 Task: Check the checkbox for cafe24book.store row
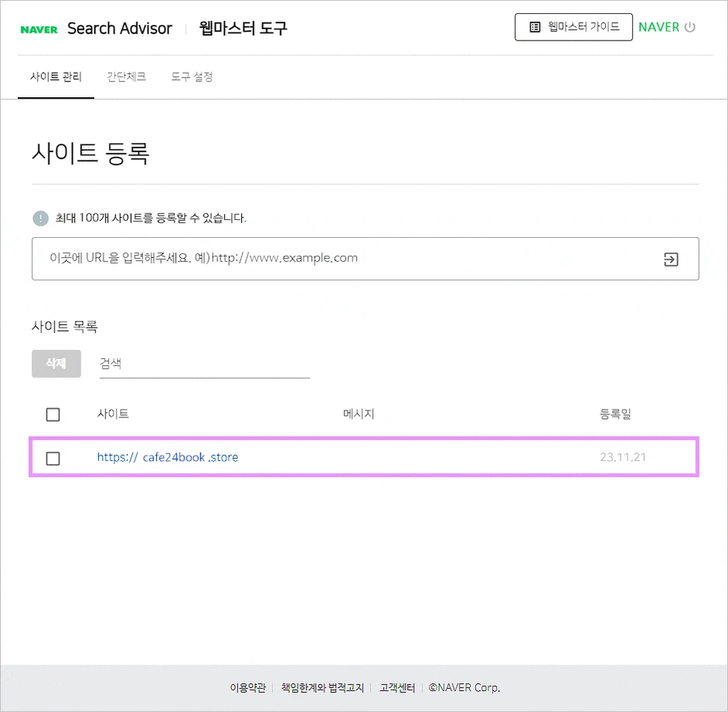pos(53,459)
